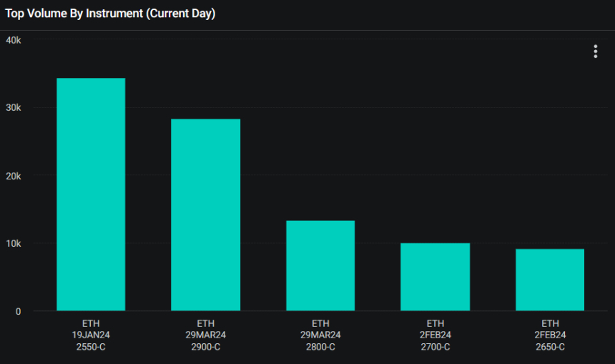The image size is (615, 364).
Task: Open the three-dot chart options menu
Action: click(x=595, y=51)
